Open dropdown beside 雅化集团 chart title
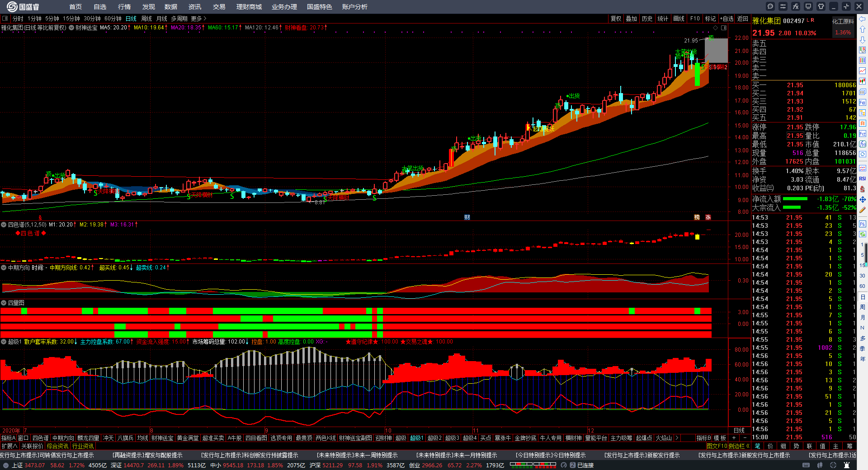The width and height of the screenshot is (868, 470). [71, 28]
